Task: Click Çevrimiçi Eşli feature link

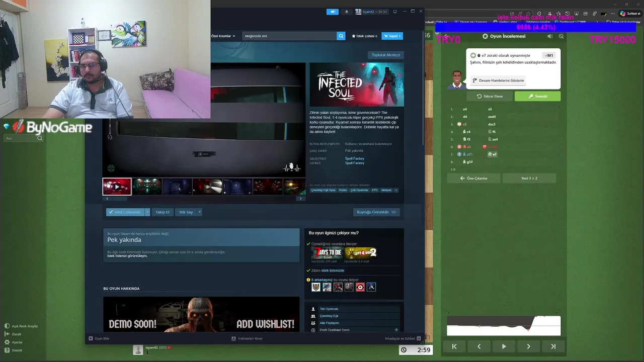Action: tap(329, 316)
